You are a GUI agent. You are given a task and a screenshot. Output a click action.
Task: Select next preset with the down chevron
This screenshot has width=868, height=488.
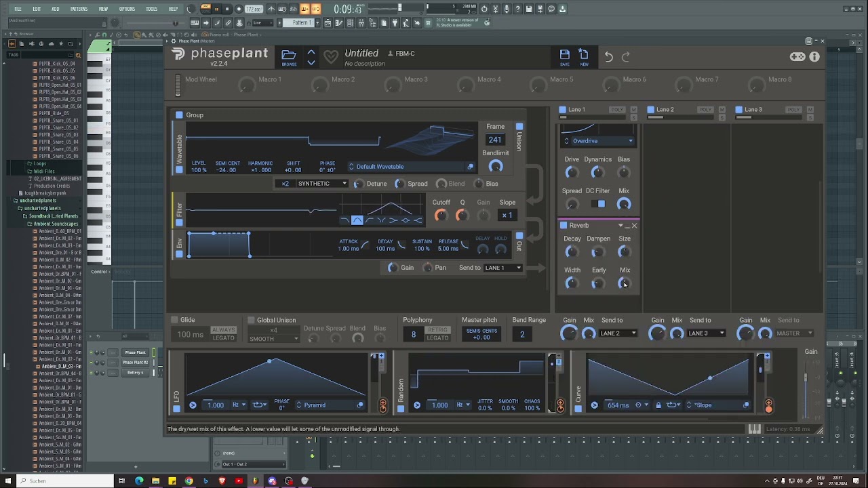click(311, 62)
